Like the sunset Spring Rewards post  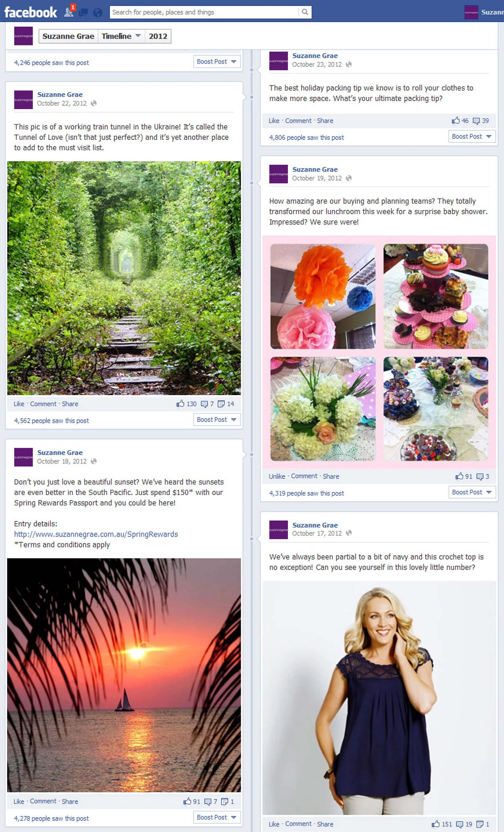point(19,802)
